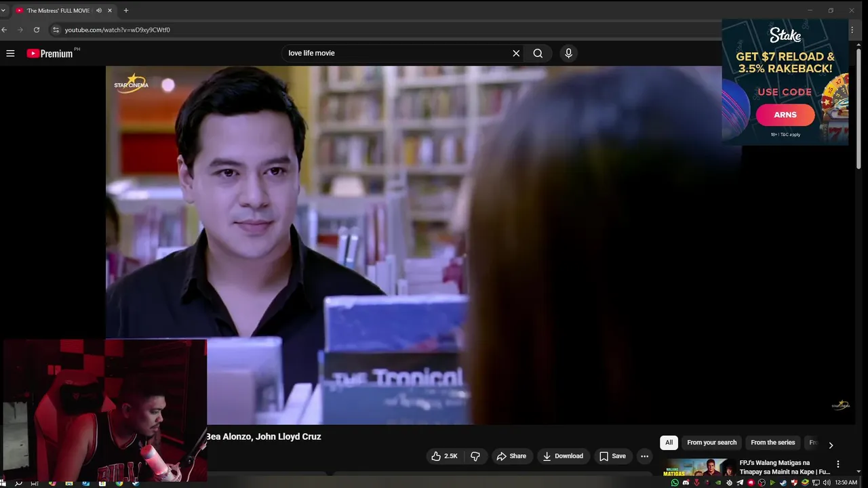868x488 pixels.
Task: Open the tab search dropdown chevron
Action: 3,10
